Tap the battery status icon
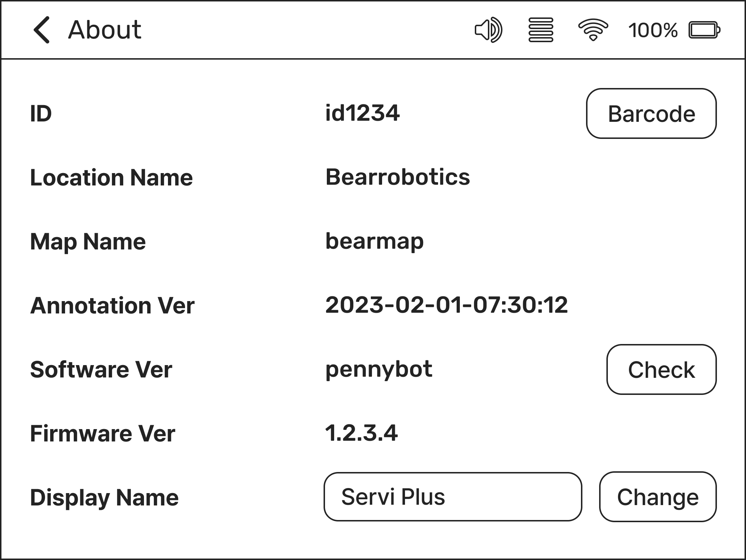Viewport: 746px width, 560px height. click(x=704, y=30)
